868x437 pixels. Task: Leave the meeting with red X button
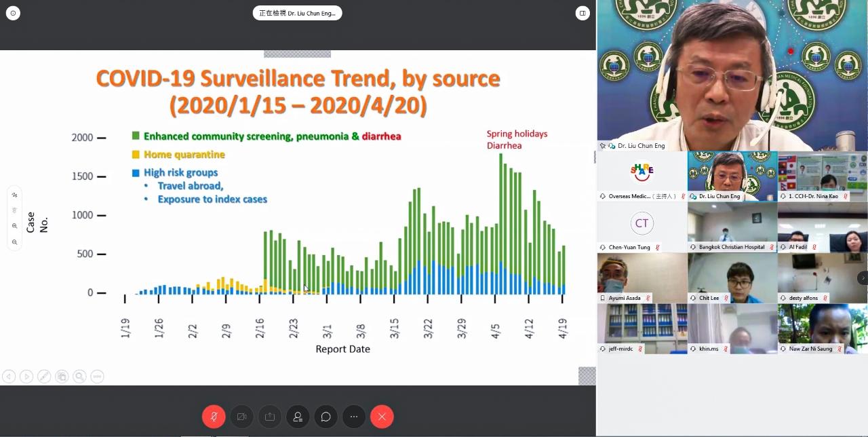pyautogui.click(x=382, y=417)
